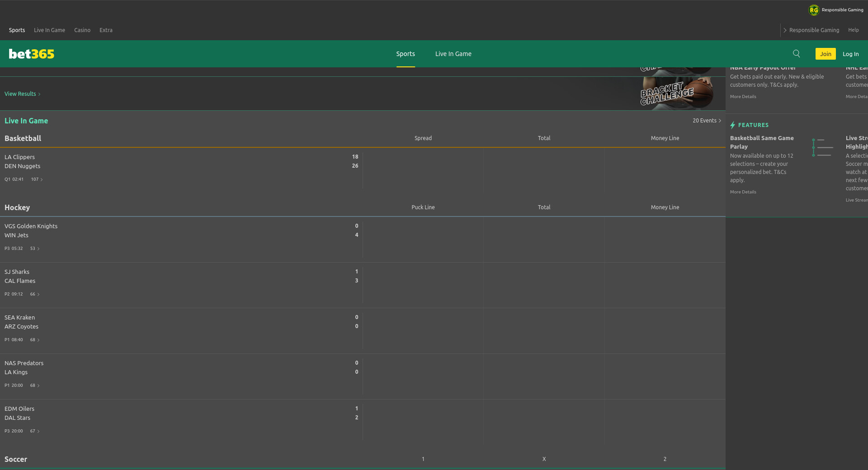Expand markets for Oilers vs Stars game
Image resolution: width=868 pixels, height=470 pixels.
pos(35,431)
